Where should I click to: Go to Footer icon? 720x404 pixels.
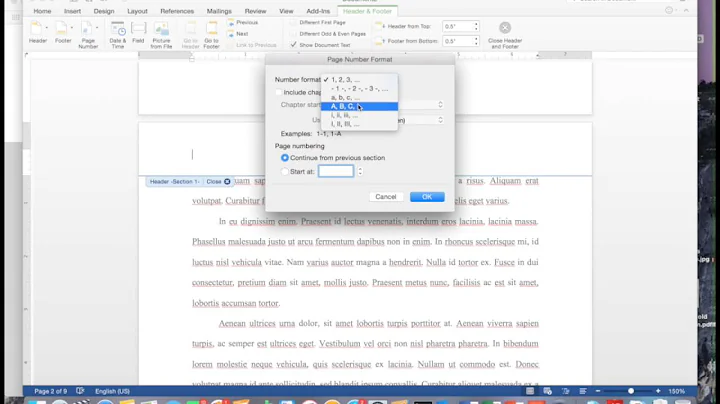click(x=211, y=28)
